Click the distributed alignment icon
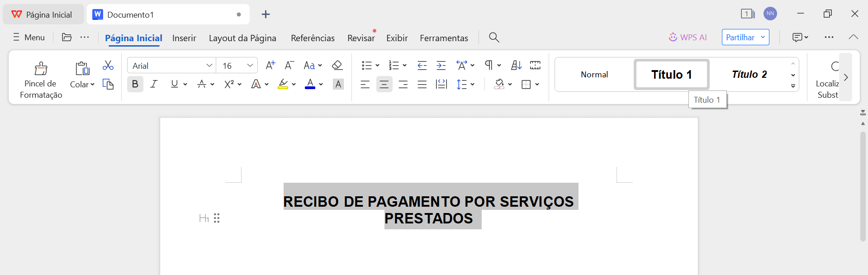Viewport: 868px width, 275px height. [441, 84]
